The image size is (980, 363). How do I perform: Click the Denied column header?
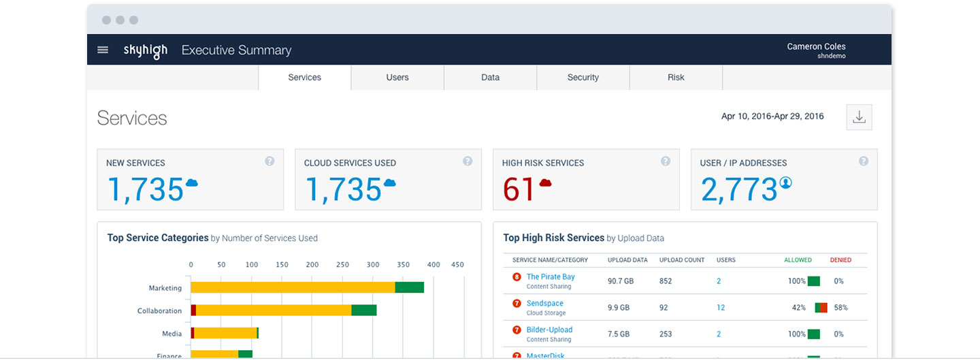click(840, 260)
